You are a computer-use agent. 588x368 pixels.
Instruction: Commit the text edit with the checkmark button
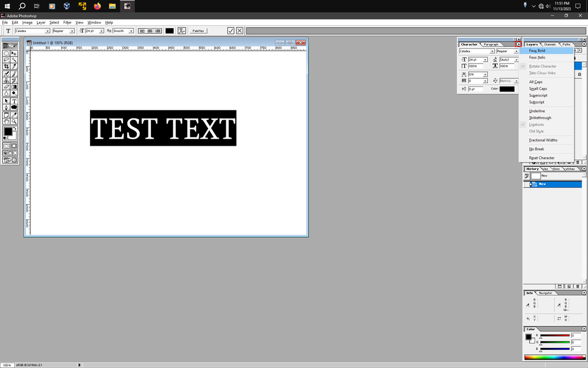click(230, 30)
